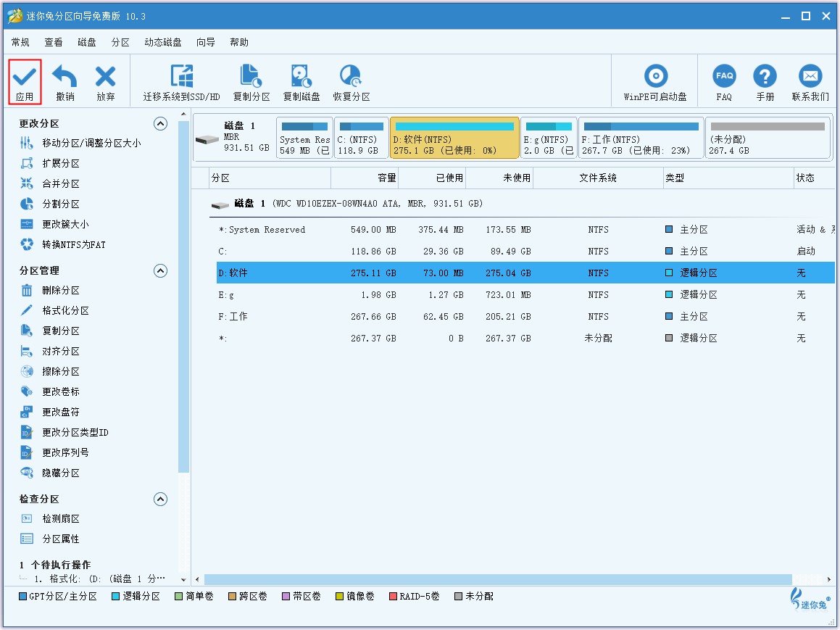This screenshot has width=840, height=630.
Task: Select the E:g partition row
Action: [x=525, y=295]
